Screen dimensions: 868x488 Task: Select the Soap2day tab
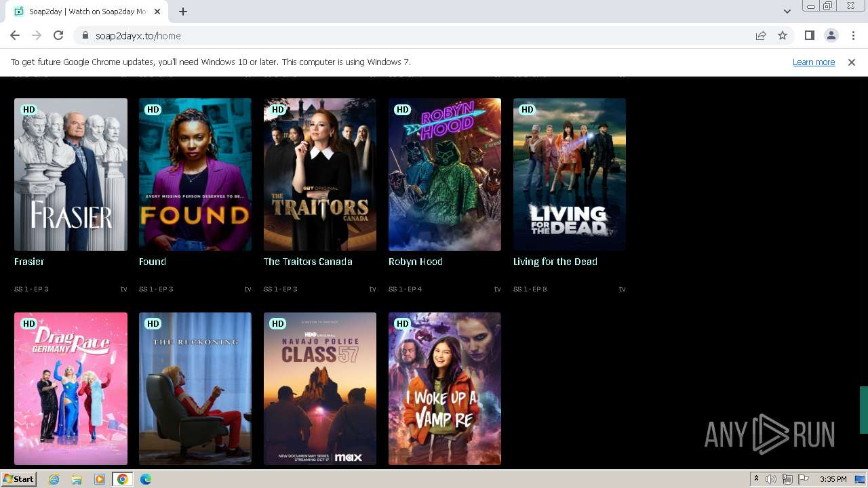tap(88, 12)
